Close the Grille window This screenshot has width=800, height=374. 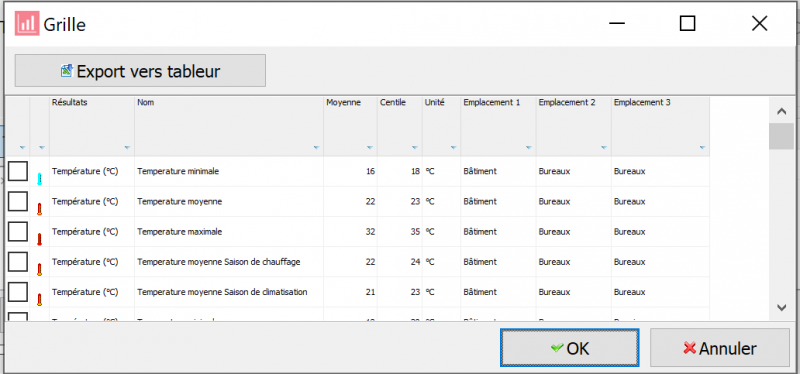(x=759, y=23)
